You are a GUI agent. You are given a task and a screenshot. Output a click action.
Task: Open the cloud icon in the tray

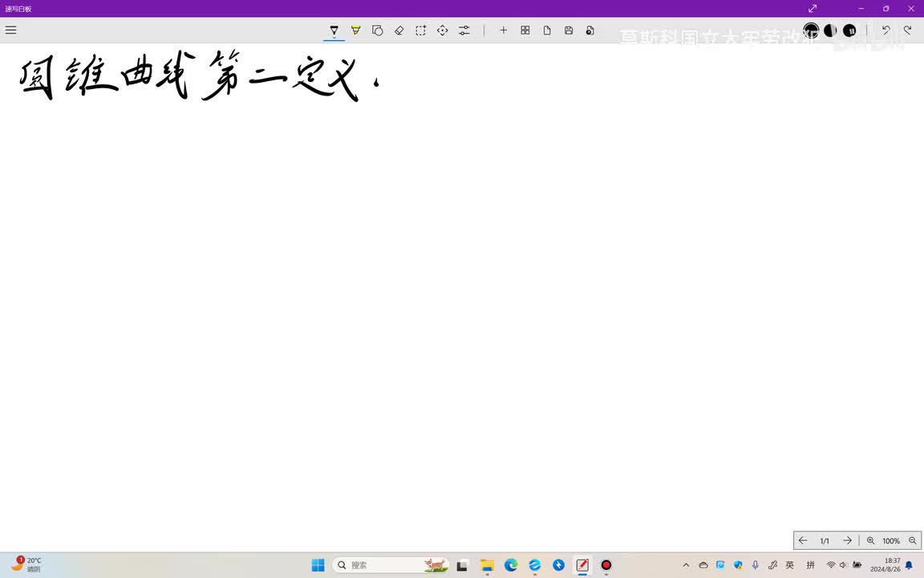tap(703, 565)
